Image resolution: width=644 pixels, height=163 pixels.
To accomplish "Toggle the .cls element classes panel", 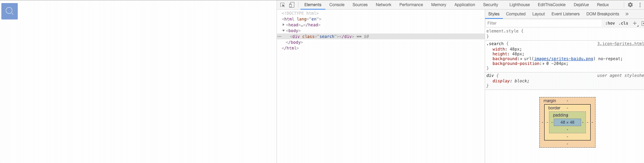I will tap(624, 23).
